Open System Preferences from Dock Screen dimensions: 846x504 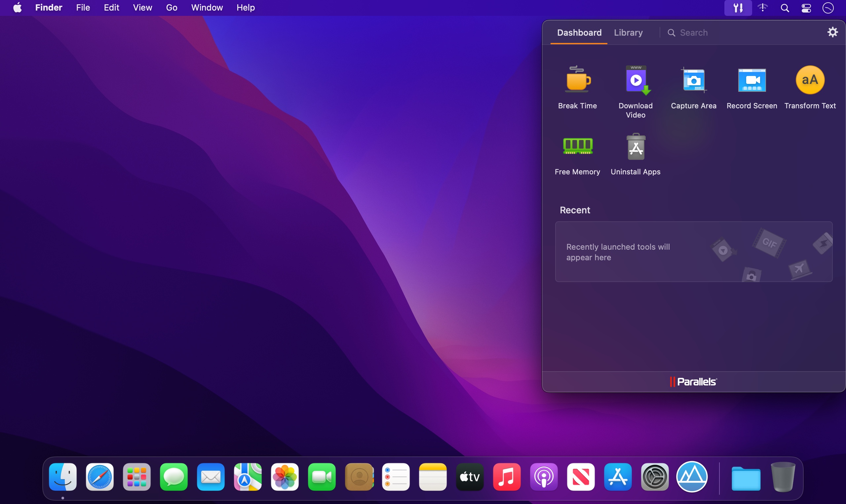[654, 477]
